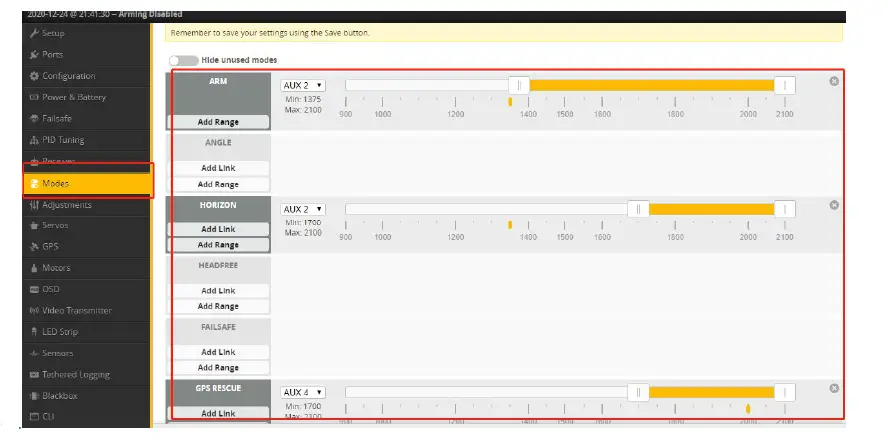888x440 pixels.
Task: Click the HORIZON range upper slider handle
Action: 784,209
